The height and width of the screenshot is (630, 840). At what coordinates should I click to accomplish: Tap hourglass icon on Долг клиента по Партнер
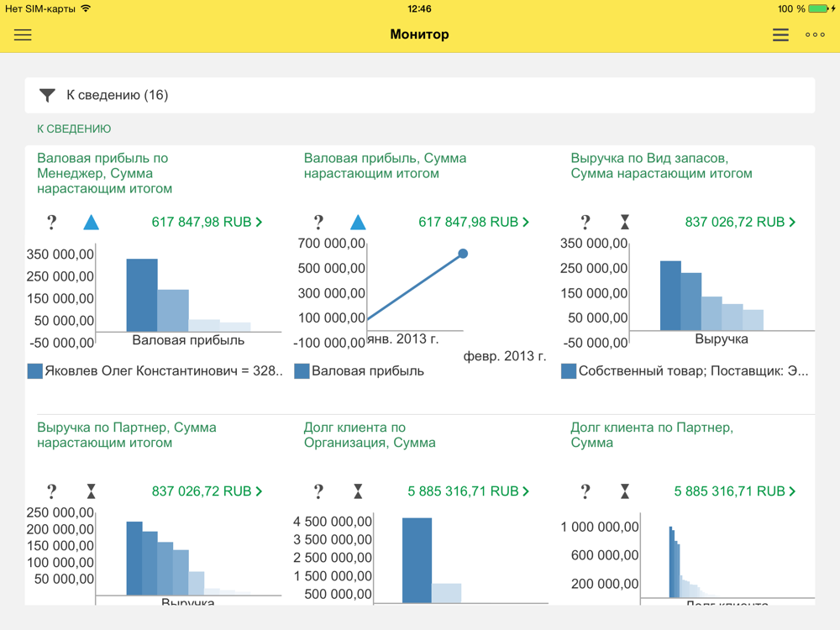[x=624, y=491]
